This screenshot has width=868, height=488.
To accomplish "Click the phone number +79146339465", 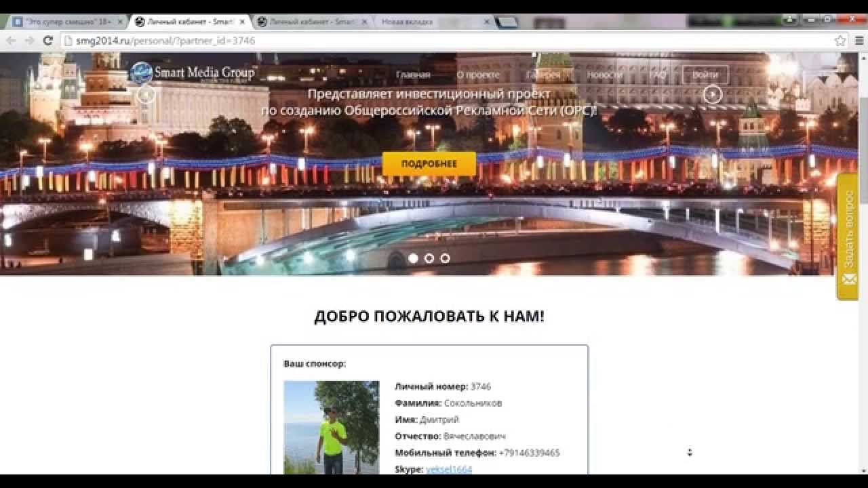I will point(529,453).
